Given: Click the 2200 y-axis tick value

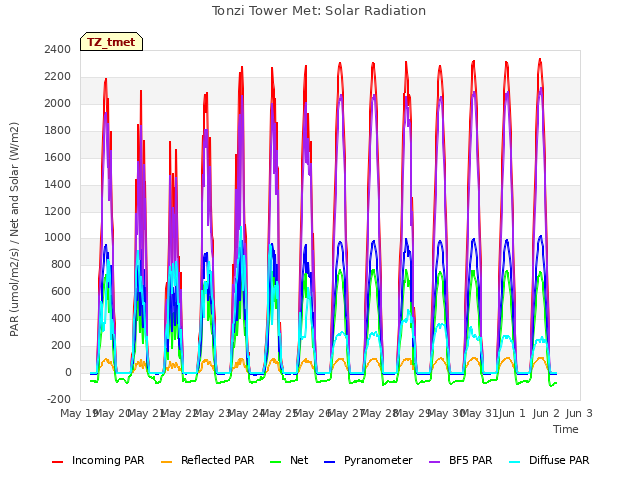Looking at the screenshot, I should tap(58, 76).
